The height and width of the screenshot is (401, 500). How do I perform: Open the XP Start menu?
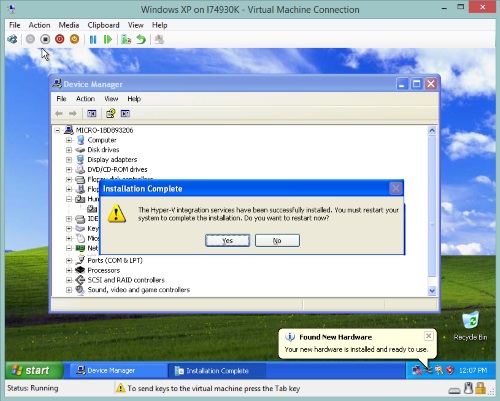34,370
